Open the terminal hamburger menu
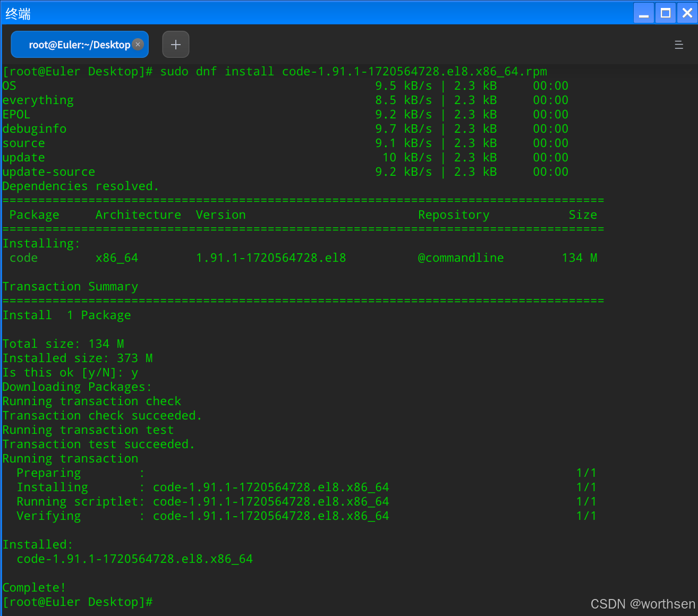 click(679, 45)
